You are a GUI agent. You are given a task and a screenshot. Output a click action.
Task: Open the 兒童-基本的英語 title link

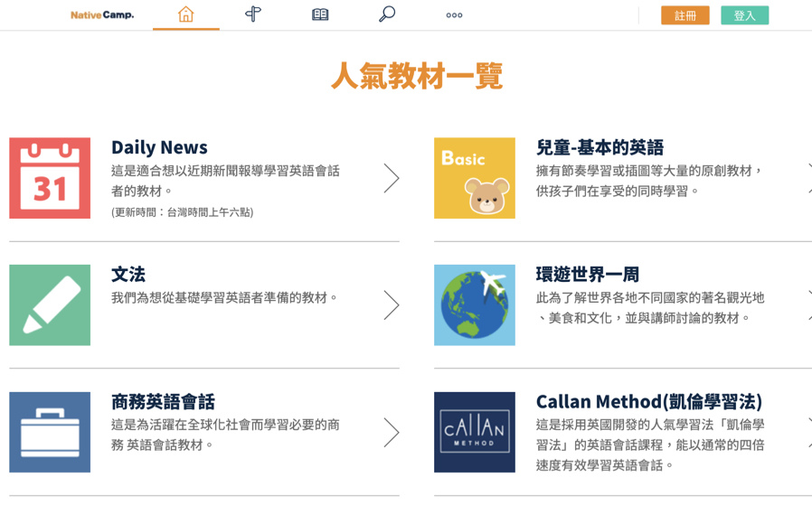600,147
